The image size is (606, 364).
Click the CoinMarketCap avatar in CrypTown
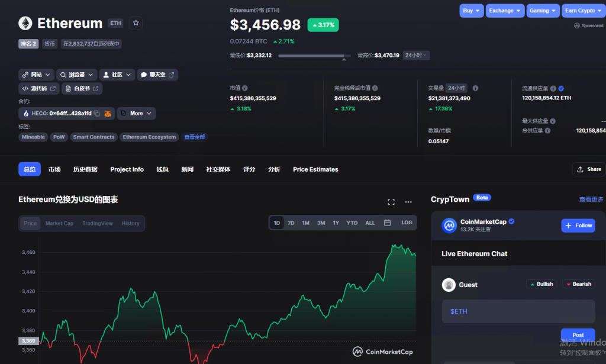[449, 226]
